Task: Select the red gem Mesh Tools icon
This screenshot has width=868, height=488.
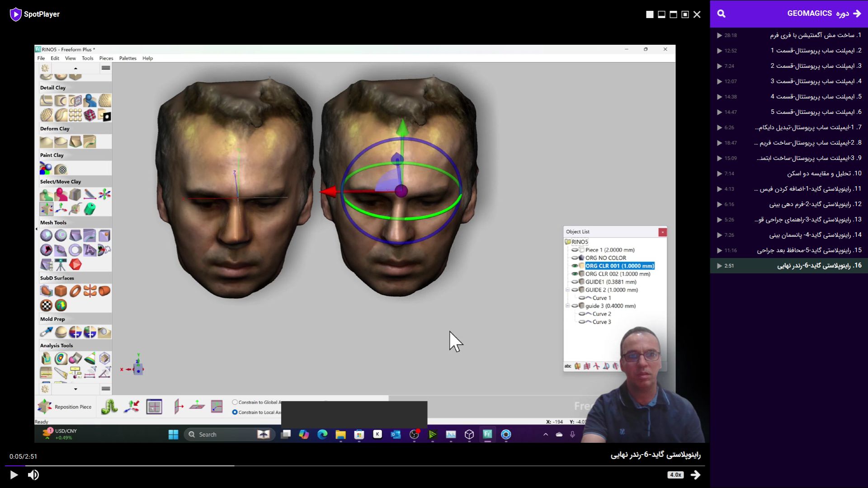Action: [75, 264]
